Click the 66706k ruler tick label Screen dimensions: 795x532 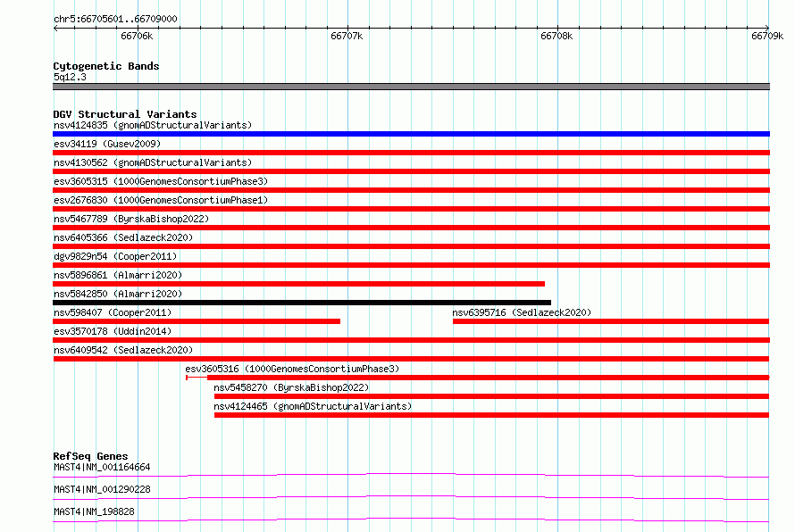[x=137, y=36]
